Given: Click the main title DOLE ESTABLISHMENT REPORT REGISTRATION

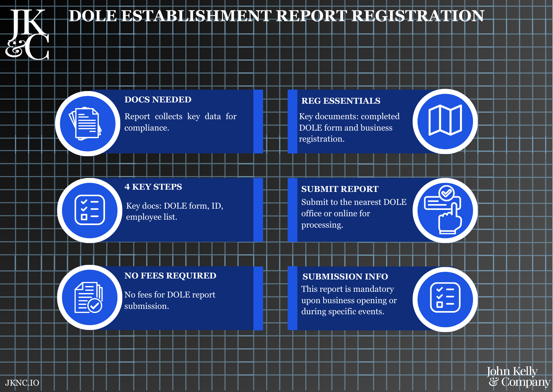Looking at the screenshot, I should (276, 16).
